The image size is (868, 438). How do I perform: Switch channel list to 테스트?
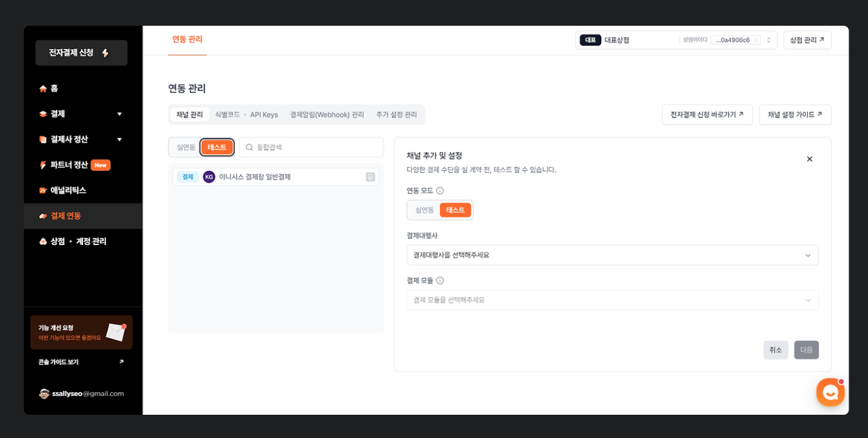point(217,147)
